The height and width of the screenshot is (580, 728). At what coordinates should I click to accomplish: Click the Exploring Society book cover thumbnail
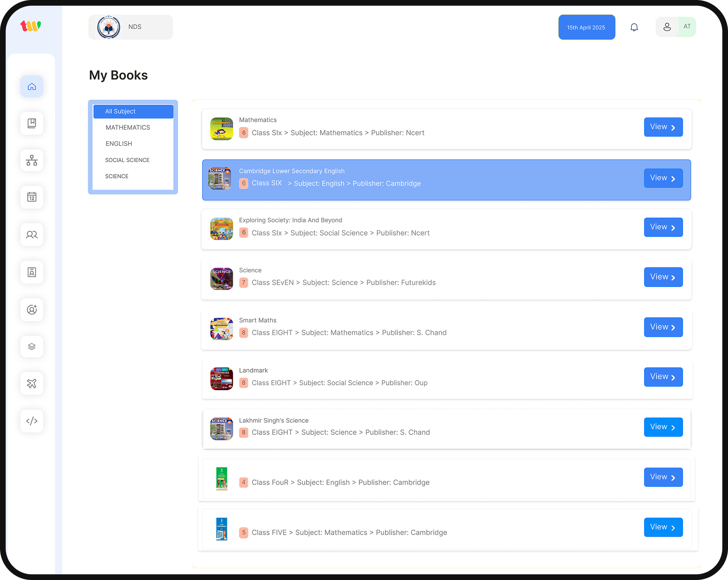(221, 229)
